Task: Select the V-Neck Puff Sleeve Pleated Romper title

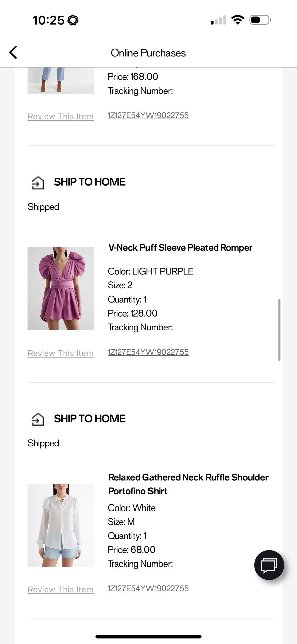Action: click(x=180, y=248)
